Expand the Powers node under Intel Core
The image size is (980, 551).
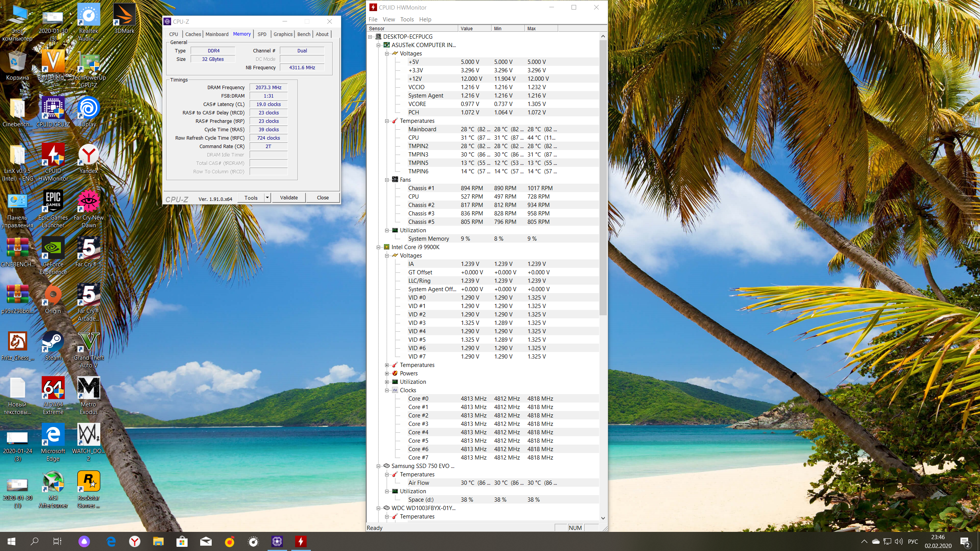387,373
